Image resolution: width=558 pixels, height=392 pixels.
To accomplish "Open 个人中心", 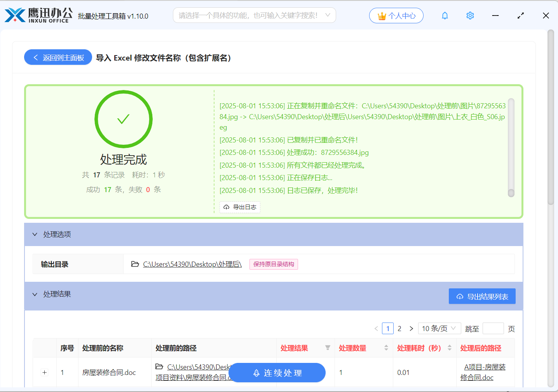I will click(x=396, y=16).
